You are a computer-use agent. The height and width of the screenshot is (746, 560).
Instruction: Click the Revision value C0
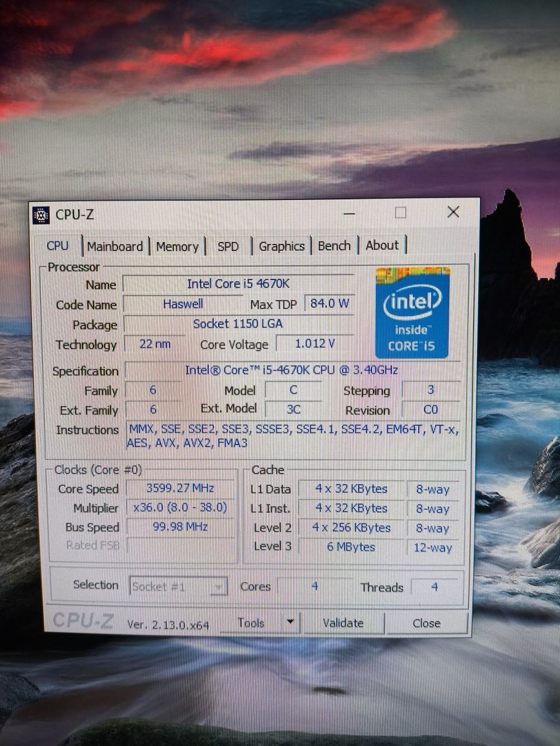point(430,410)
